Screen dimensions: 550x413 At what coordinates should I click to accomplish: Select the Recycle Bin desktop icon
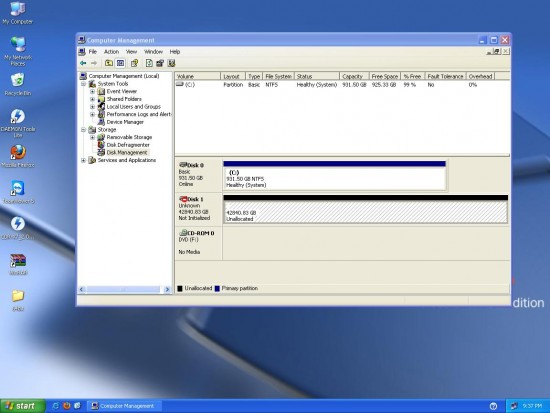point(18,84)
